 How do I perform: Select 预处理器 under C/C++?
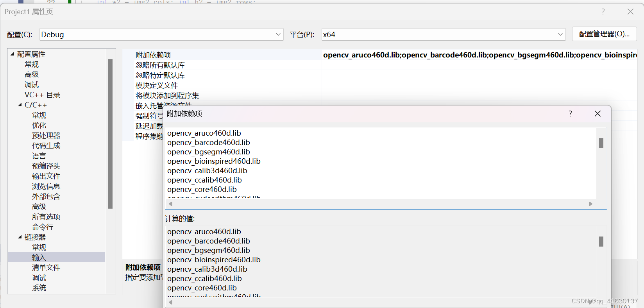[x=46, y=136]
